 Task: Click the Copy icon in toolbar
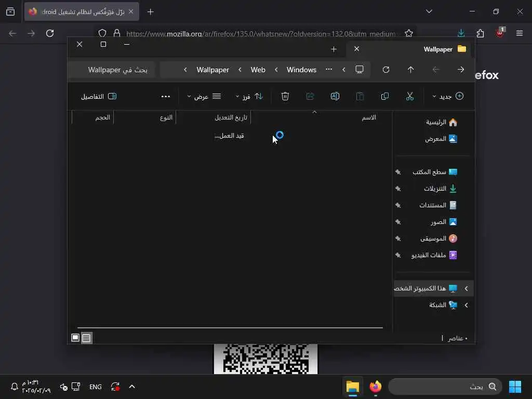point(385,96)
